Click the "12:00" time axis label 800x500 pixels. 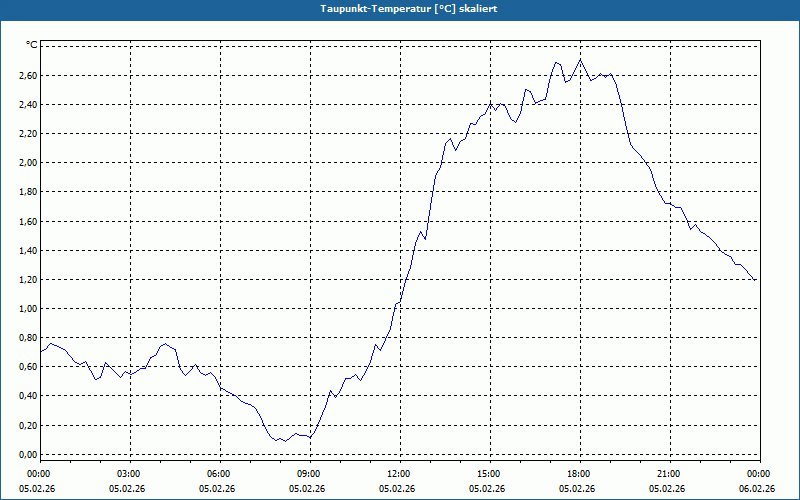pos(400,474)
